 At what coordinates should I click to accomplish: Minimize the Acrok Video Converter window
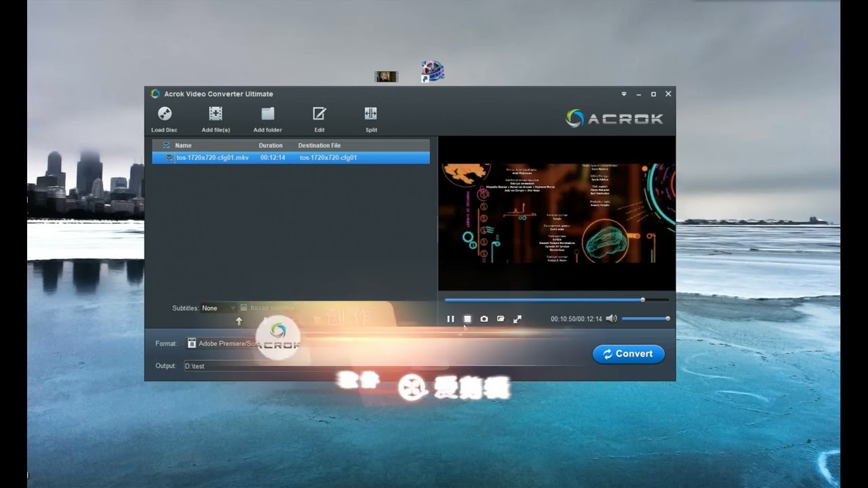[639, 94]
